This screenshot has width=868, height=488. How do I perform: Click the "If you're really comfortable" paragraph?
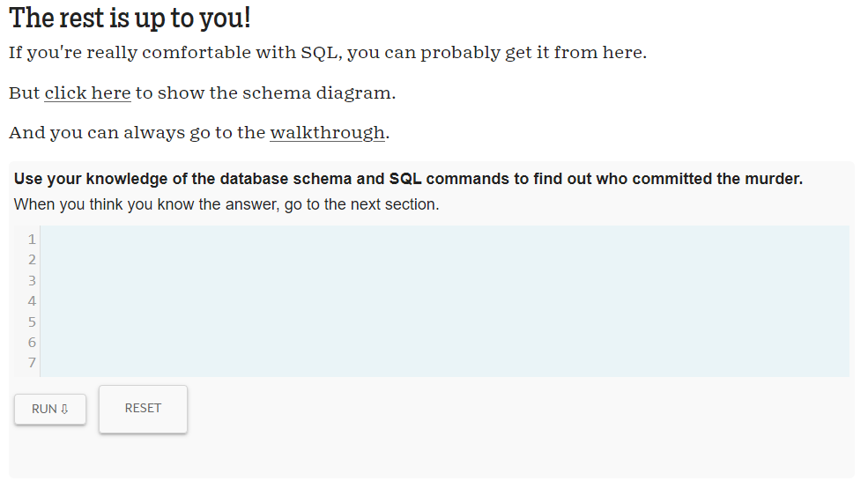coord(327,52)
